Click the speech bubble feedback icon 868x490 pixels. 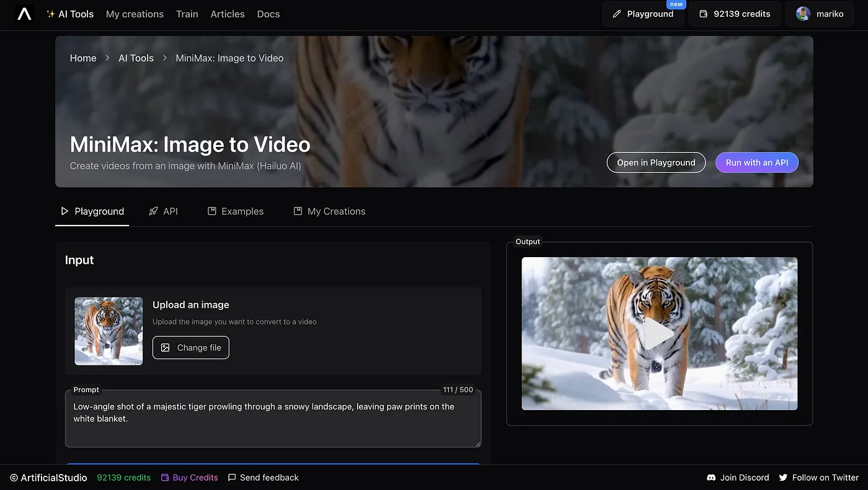coord(232,478)
